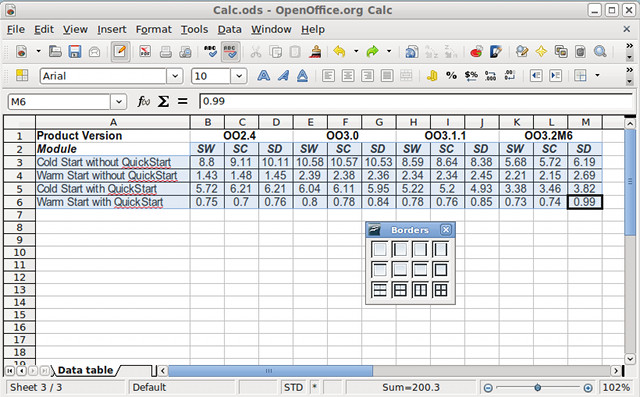Toggle AutoSpellcheck icon in toolbar
This screenshot has height=397, width=640.
[231, 52]
